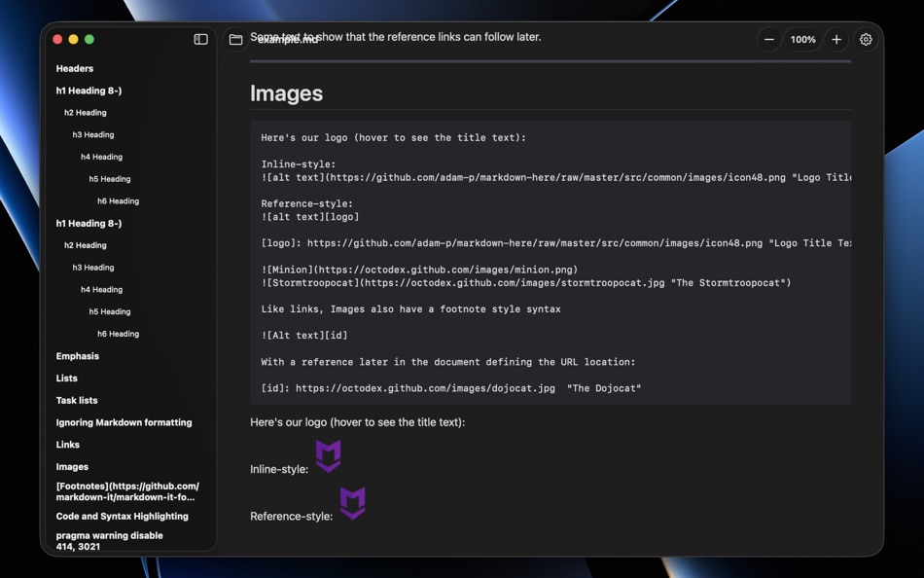Image resolution: width=924 pixels, height=578 pixels.
Task: Zoom in using the plus icon
Action: [x=836, y=39]
